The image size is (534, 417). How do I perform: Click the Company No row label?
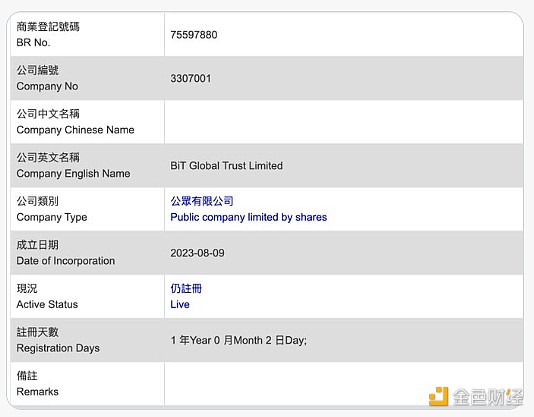tap(47, 86)
